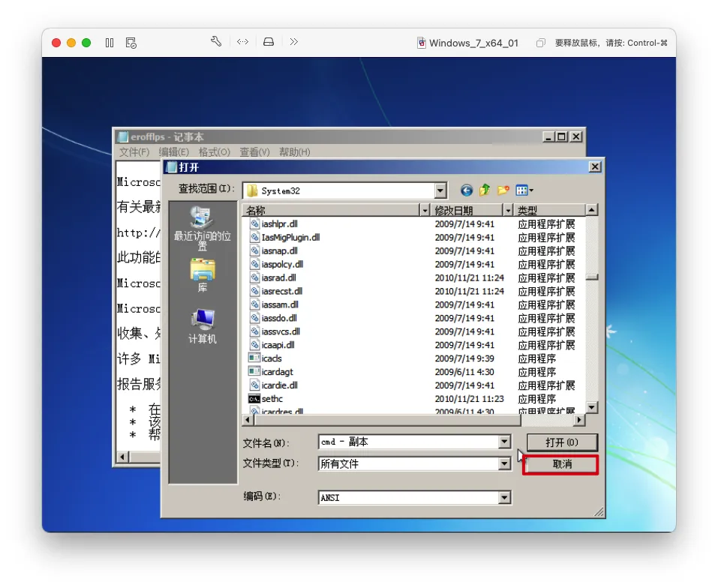Click the VM hard disk icon
Image resolution: width=718 pixels, height=588 pixels.
269,42
